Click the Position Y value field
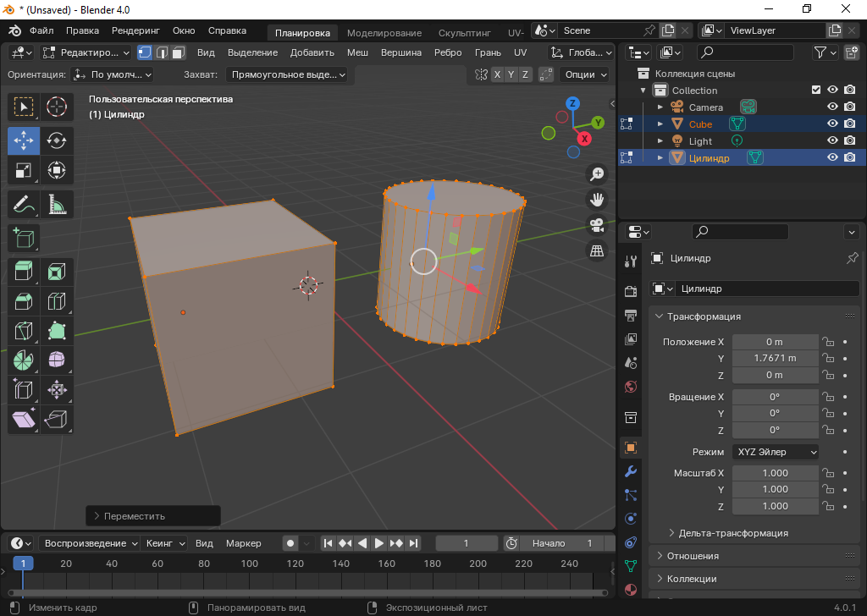Screen dimensions: 867x616 pos(775,358)
